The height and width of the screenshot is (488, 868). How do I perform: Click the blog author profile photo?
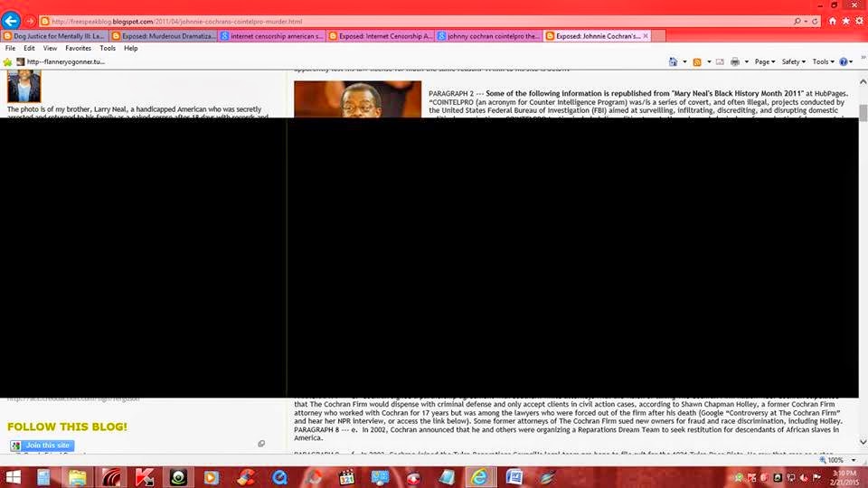point(24,87)
